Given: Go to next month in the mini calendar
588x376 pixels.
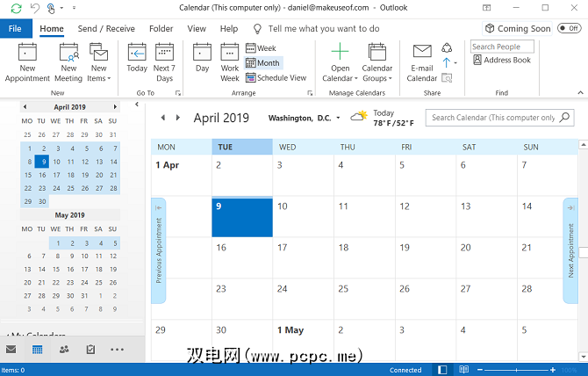Looking at the screenshot, I should coord(115,107).
